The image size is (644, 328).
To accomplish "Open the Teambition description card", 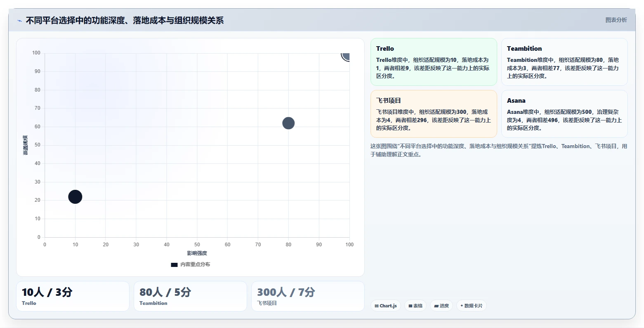I will coord(564,62).
